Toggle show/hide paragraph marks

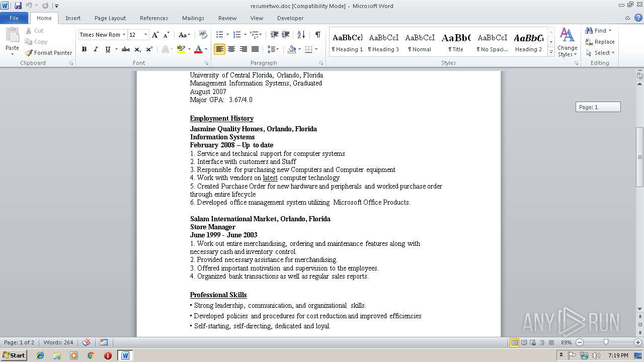(317, 35)
